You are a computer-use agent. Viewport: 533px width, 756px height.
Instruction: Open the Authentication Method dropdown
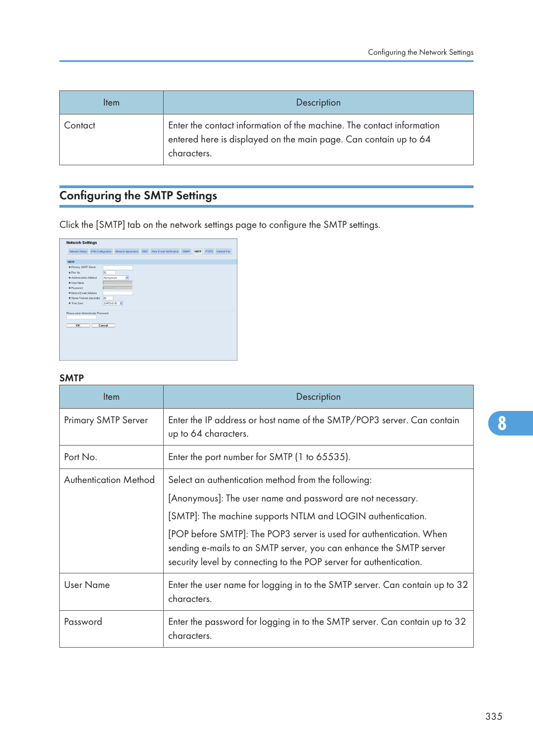116,277
